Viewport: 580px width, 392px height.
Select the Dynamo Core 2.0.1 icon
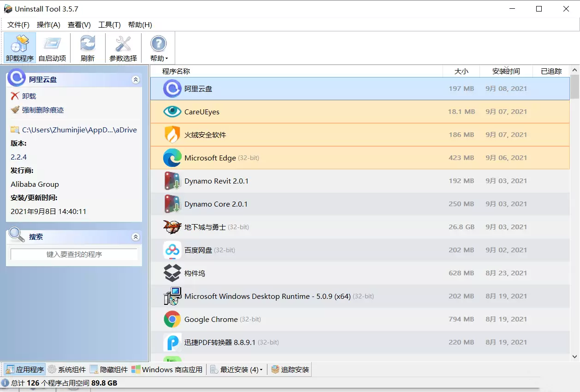coord(172,204)
